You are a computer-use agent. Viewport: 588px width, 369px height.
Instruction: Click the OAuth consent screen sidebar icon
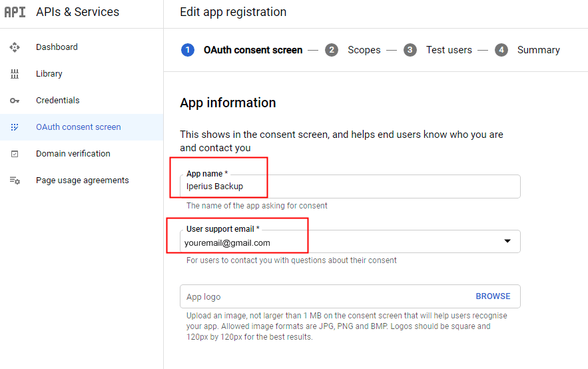click(x=15, y=127)
